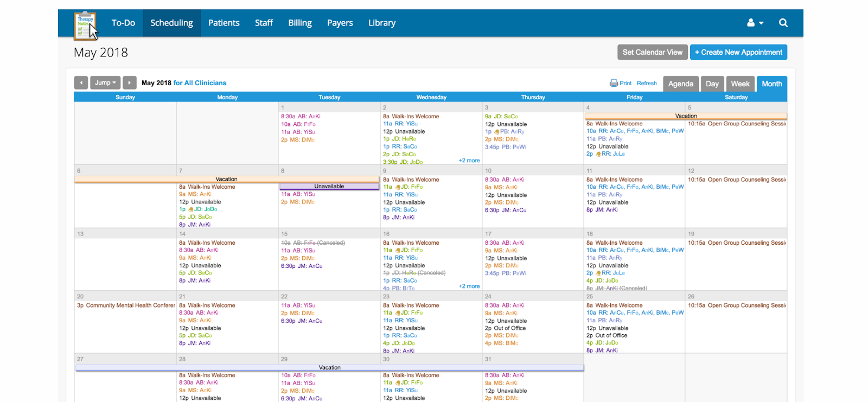Switch to Week view

click(x=740, y=84)
